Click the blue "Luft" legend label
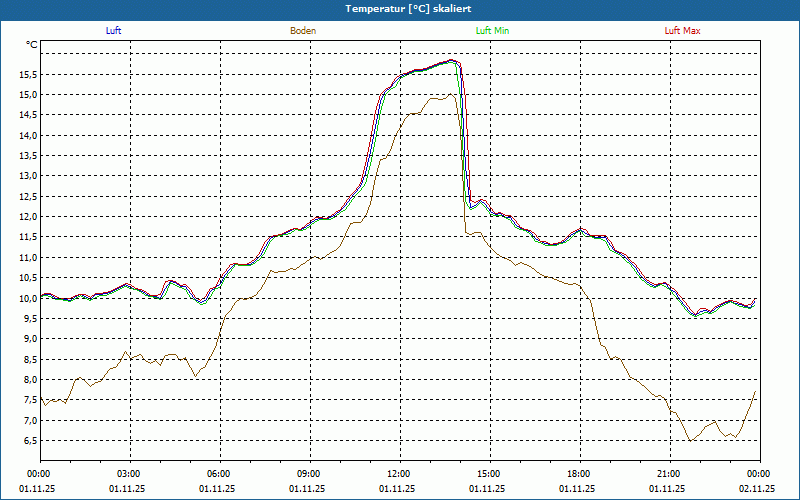 coord(113,31)
